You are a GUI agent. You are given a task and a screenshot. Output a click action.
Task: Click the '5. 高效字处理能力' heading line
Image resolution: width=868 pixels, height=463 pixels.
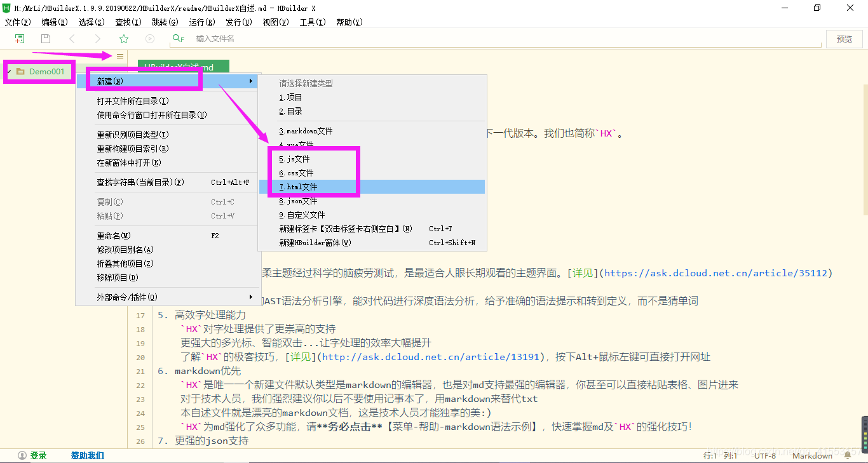[x=201, y=315]
